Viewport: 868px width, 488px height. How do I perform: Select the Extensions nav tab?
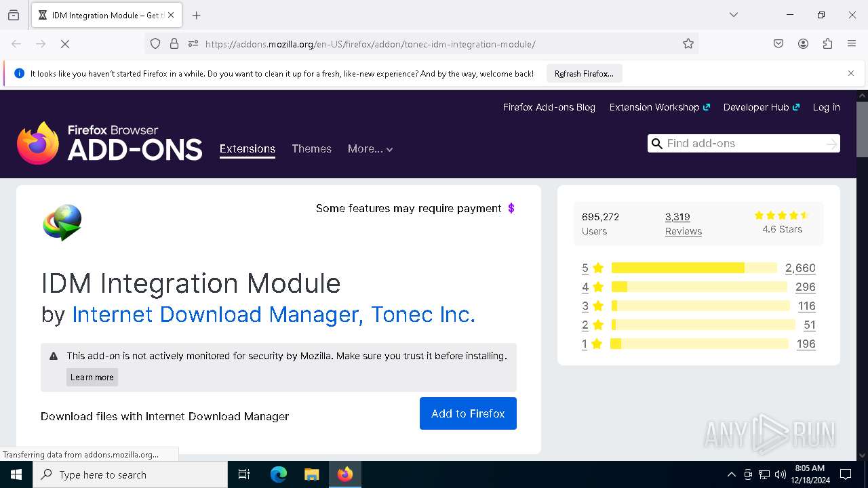click(x=247, y=149)
